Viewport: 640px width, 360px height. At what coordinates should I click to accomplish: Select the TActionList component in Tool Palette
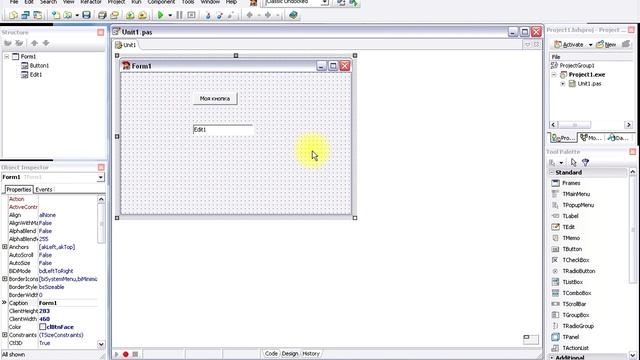[575, 348]
